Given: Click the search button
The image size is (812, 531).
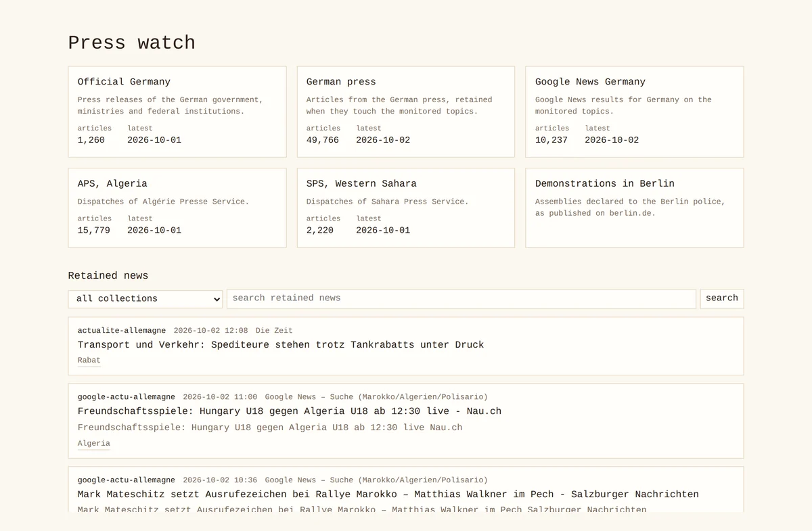Looking at the screenshot, I should [x=722, y=299].
